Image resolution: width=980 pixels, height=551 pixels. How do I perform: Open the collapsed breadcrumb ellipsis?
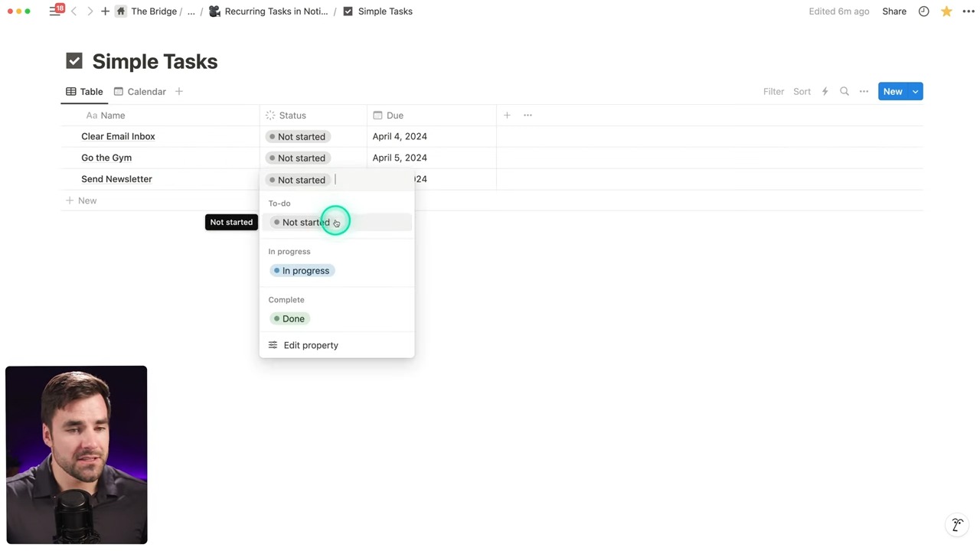tap(191, 11)
